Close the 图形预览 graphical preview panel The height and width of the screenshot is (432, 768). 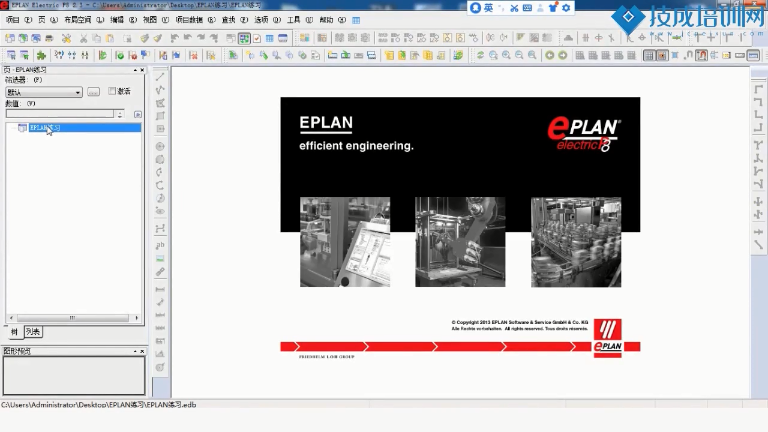pos(142,351)
